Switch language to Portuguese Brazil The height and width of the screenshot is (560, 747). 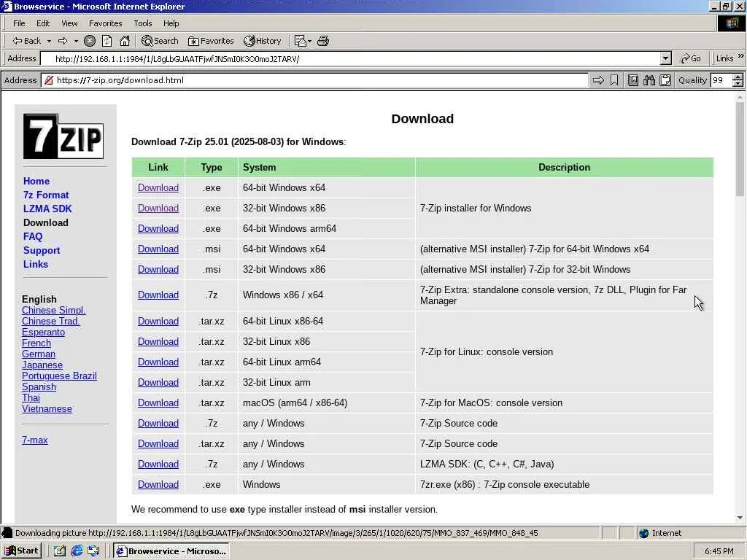pos(59,376)
